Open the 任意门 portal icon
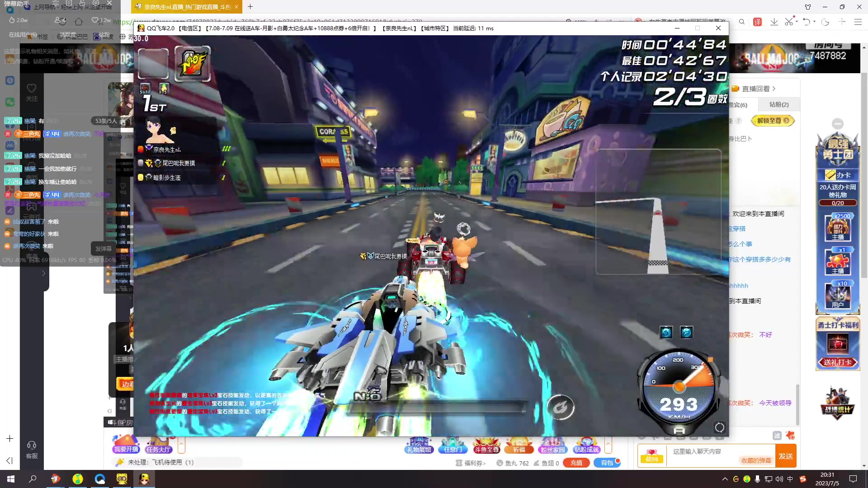Image resolution: width=868 pixels, height=488 pixels. point(453,445)
